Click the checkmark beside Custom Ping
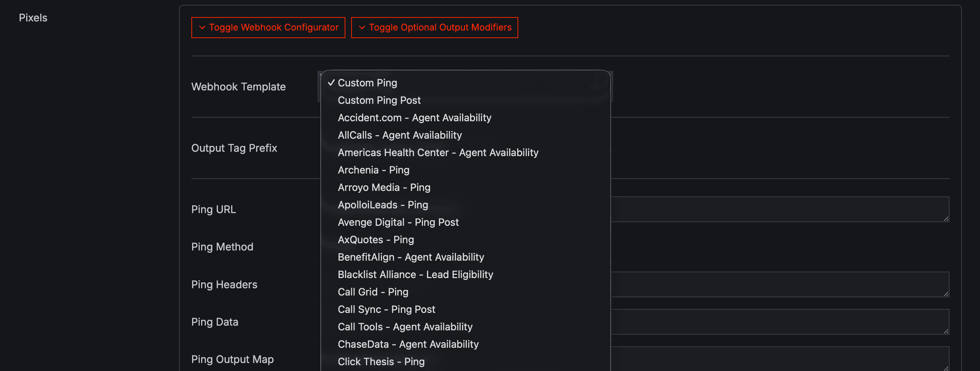980x371 pixels. [331, 82]
